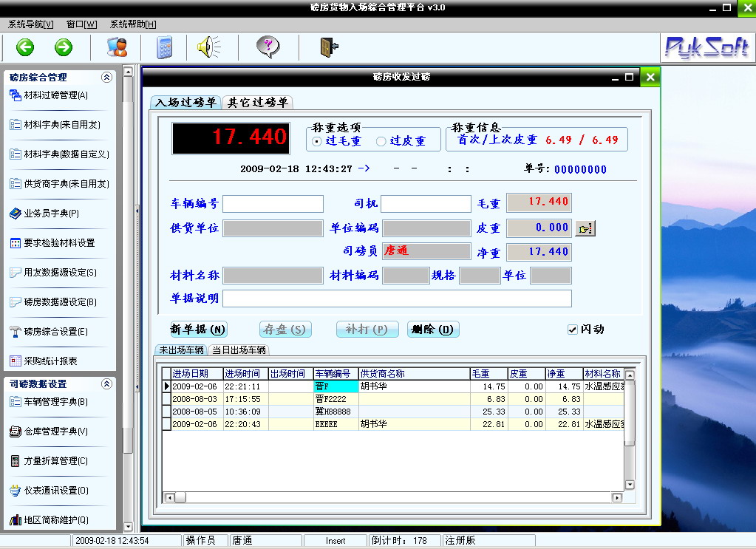Open the calculator toolbar icon
Image resolution: width=756 pixels, height=549 pixels.
tap(163, 48)
